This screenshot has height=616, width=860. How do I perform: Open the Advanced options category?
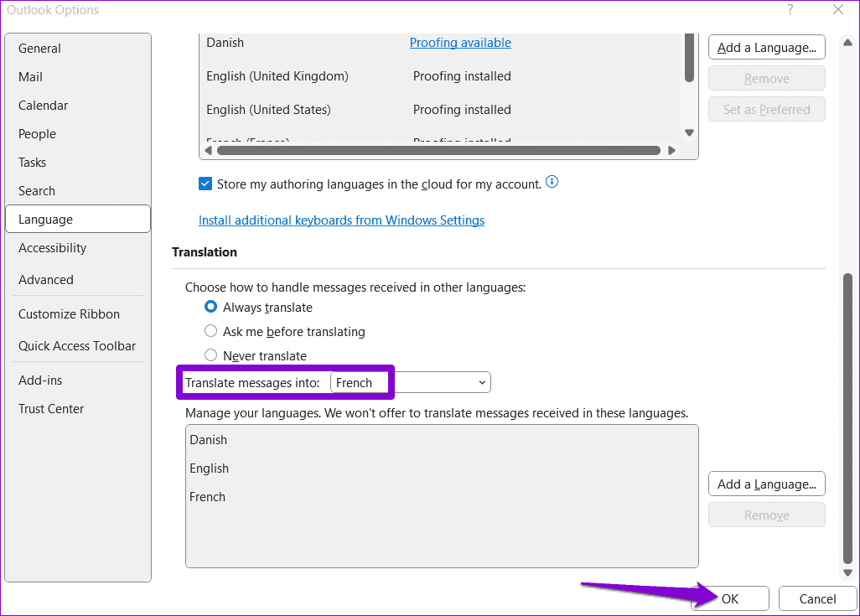pos(78,280)
